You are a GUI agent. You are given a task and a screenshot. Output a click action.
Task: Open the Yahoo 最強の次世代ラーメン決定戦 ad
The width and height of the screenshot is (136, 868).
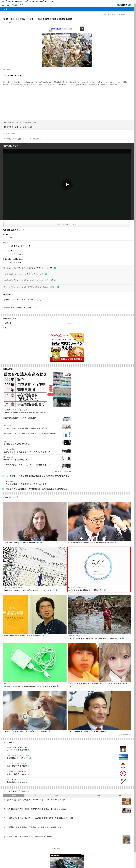[x=67, y=347]
